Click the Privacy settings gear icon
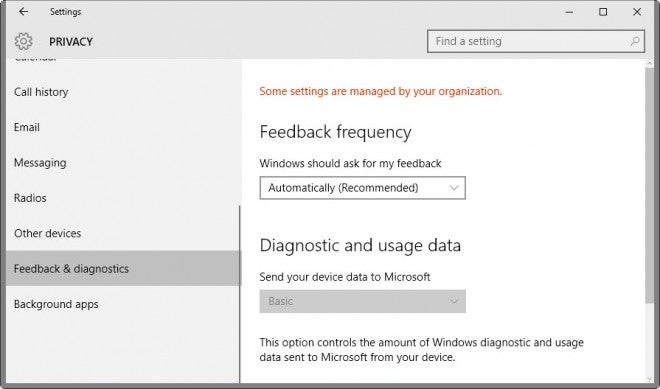Image resolution: width=660 pixels, height=389 pixels. pyautogui.click(x=24, y=41)
